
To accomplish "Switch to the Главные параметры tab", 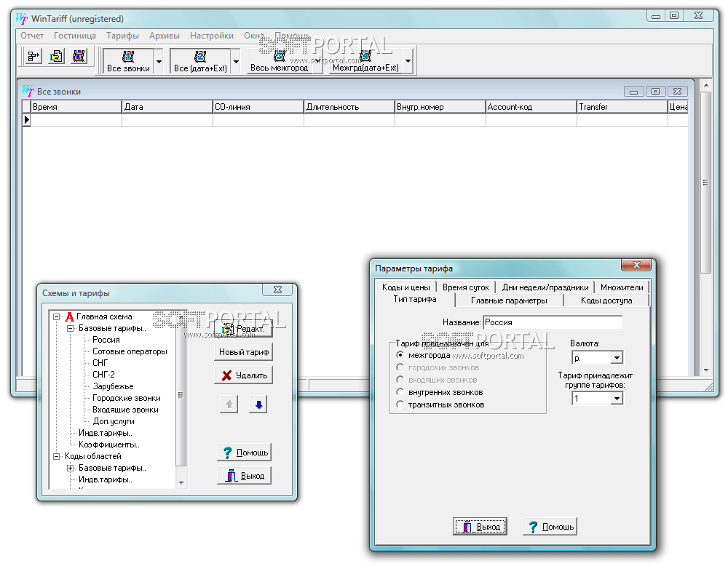I will tap(509, 300).
